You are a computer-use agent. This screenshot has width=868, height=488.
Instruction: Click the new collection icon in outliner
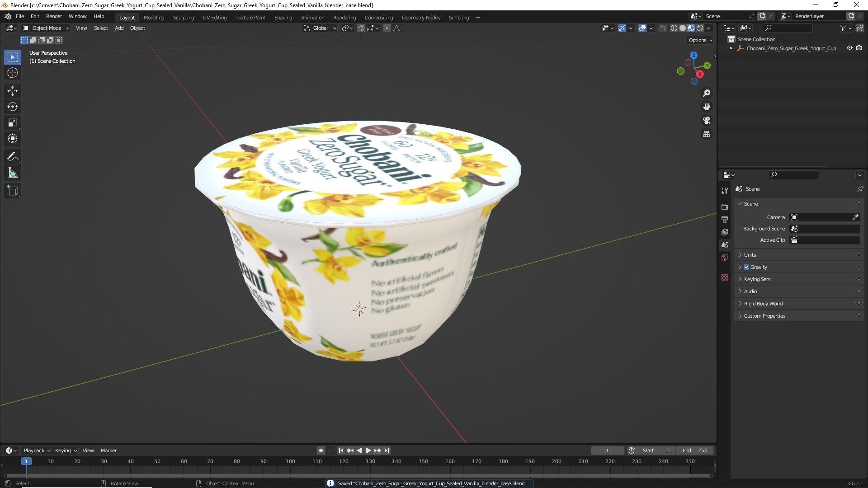[859, 28]
